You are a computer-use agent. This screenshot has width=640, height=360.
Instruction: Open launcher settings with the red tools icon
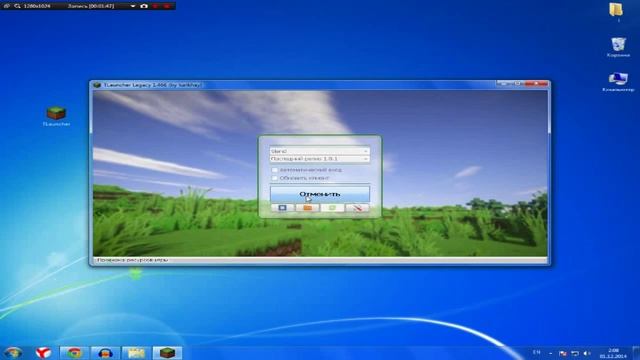[357, 208]
